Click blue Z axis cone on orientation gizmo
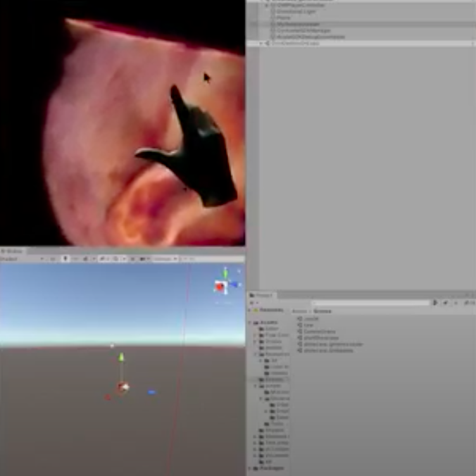The height and width of the screenshot is (476, 476). [x=234, y=284]
